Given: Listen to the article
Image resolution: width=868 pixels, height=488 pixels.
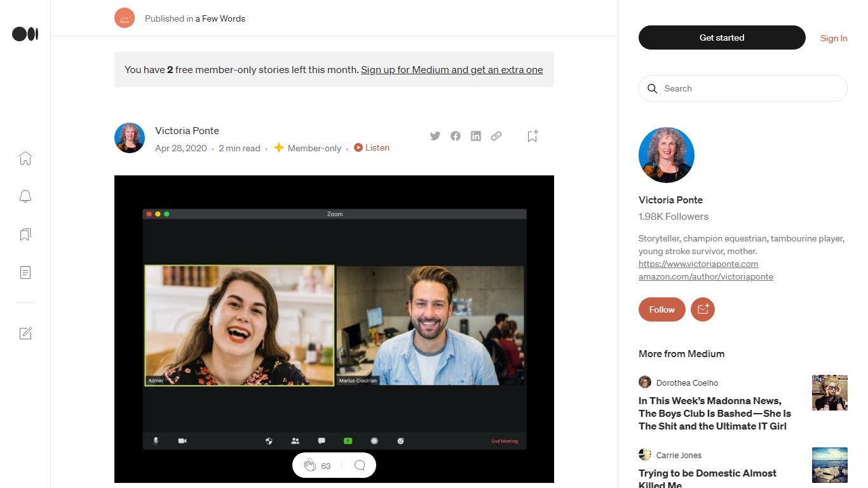Looking at the screenshot, I should pos(372,147).
